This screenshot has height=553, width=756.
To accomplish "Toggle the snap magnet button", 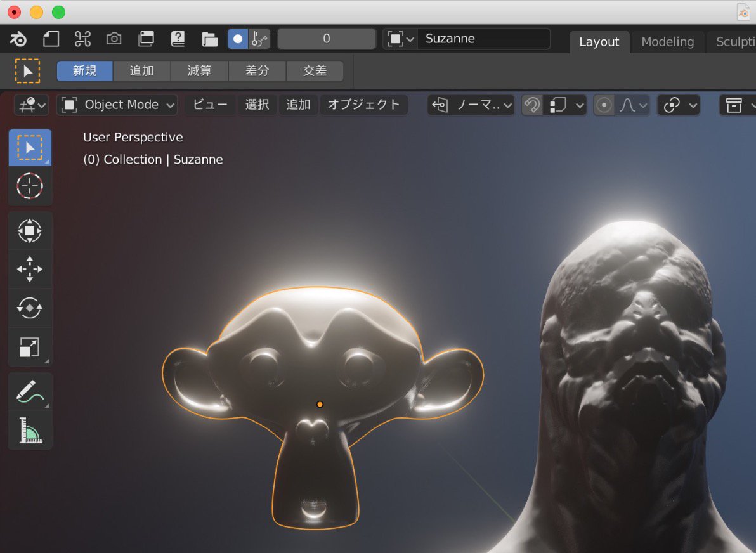I will tap(532, 105).
